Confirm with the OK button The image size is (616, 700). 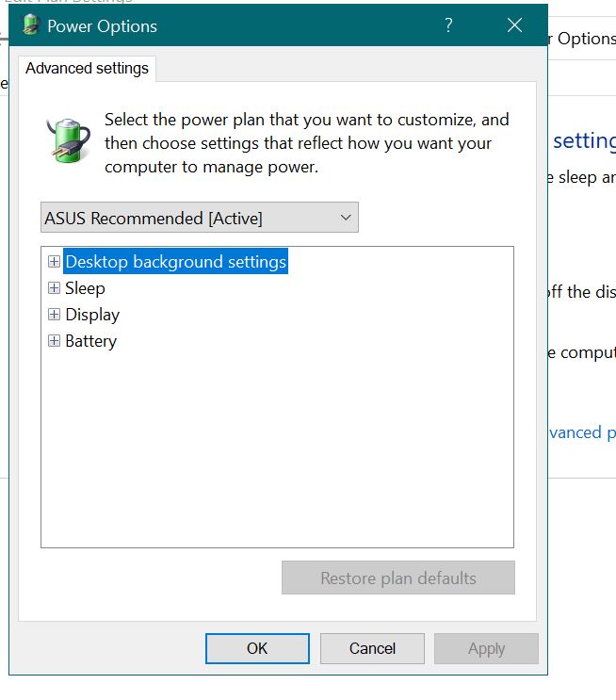[x=257, y=648]
